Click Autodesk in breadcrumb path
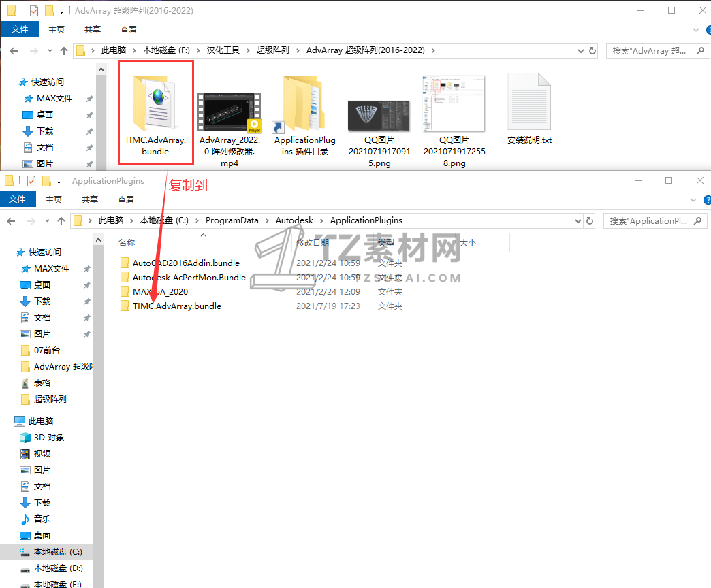The width and height of the screenshot is (711, 588). click(294, 220)
